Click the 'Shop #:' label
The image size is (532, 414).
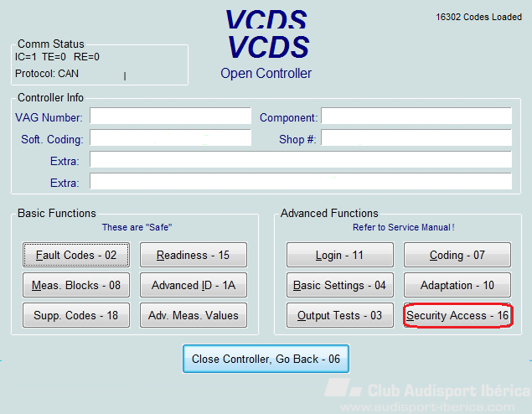[x=297, y=139]
